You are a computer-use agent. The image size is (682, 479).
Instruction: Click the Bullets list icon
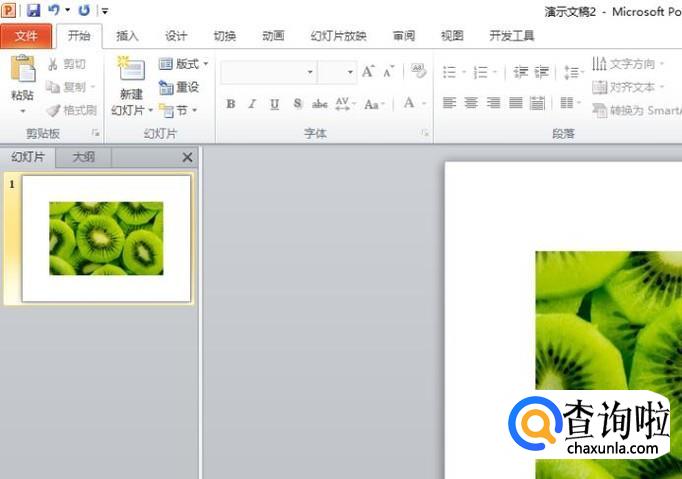449,72
